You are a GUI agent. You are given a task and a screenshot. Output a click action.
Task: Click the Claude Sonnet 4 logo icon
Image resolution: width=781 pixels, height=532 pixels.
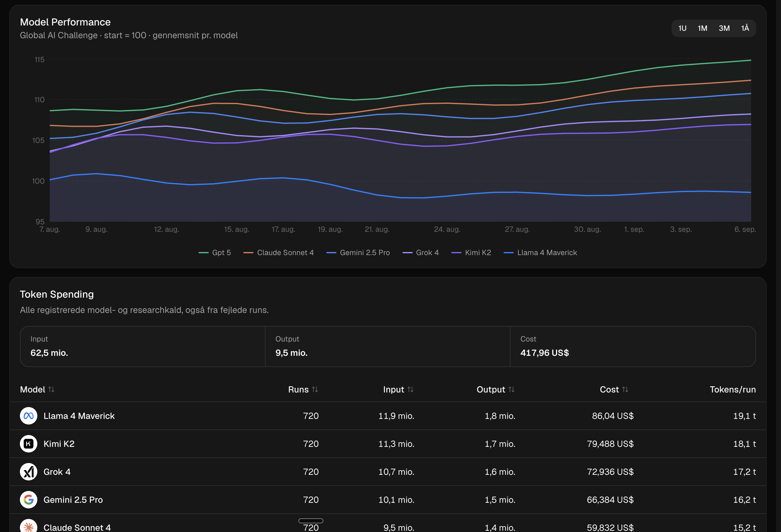pyautogui.click(x=29, y=526)
